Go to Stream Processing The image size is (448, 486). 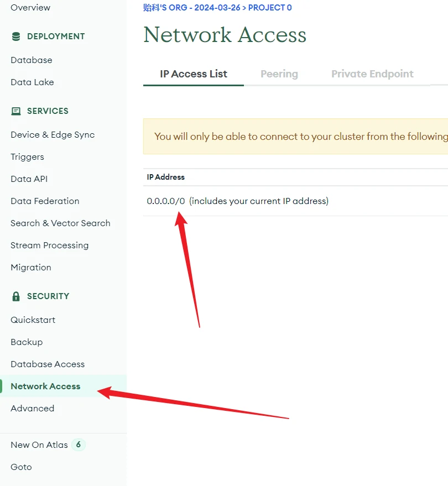coord(50,245)
